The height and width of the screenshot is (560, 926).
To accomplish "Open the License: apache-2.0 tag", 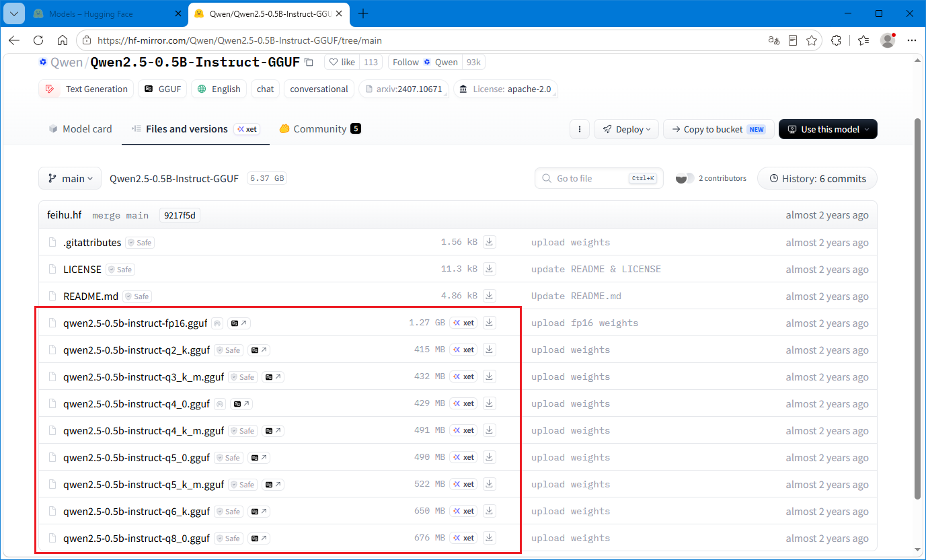I will 506,89.
